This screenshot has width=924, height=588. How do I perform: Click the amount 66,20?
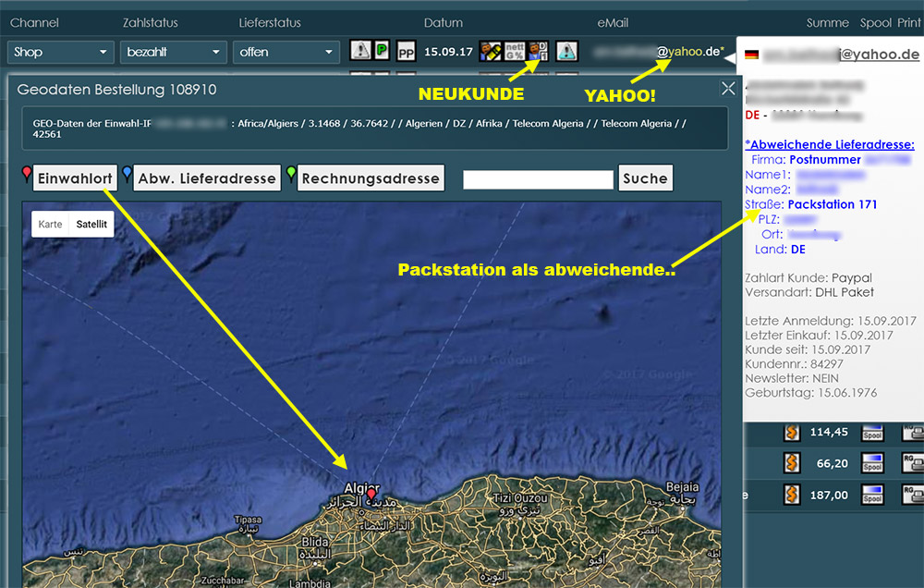pyautogui.click(x=833, y=463)
